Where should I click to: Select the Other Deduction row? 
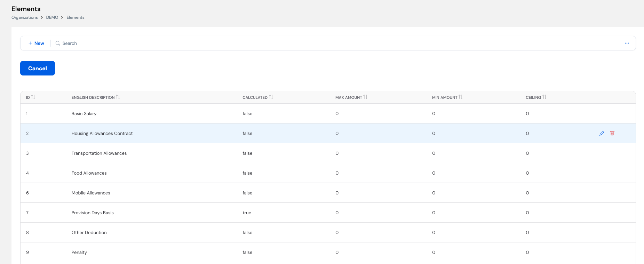(x=328, y=232)
